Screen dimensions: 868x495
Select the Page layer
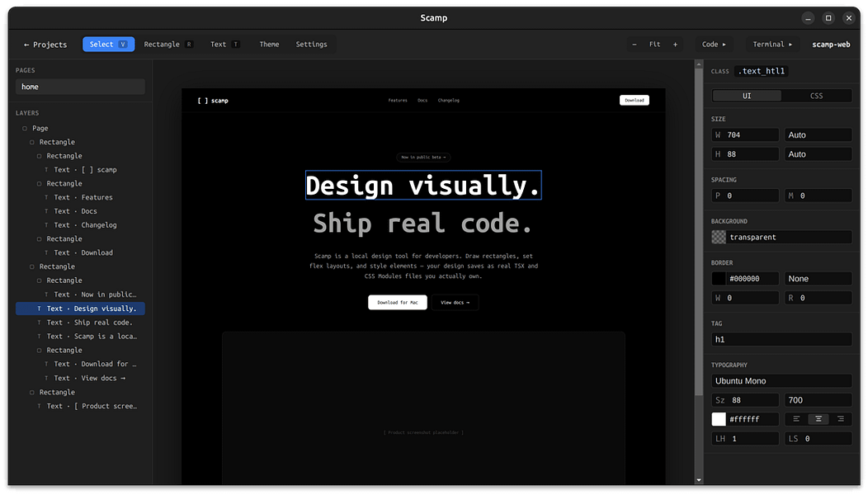click(80, 128)
